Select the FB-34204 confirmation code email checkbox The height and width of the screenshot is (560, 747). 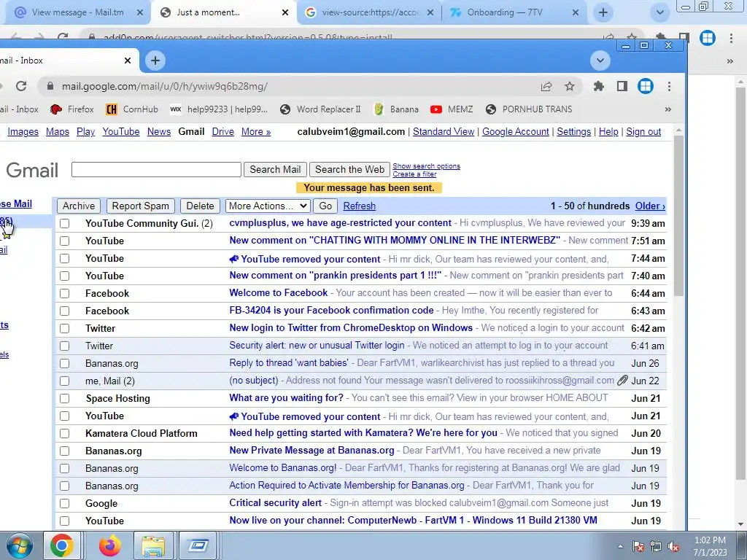pos(65,311)
